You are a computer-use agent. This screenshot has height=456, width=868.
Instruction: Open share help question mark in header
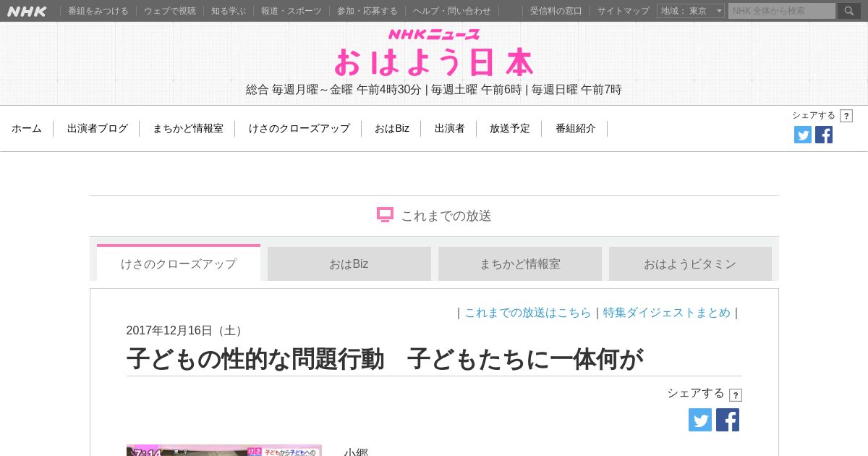[846, 116]
